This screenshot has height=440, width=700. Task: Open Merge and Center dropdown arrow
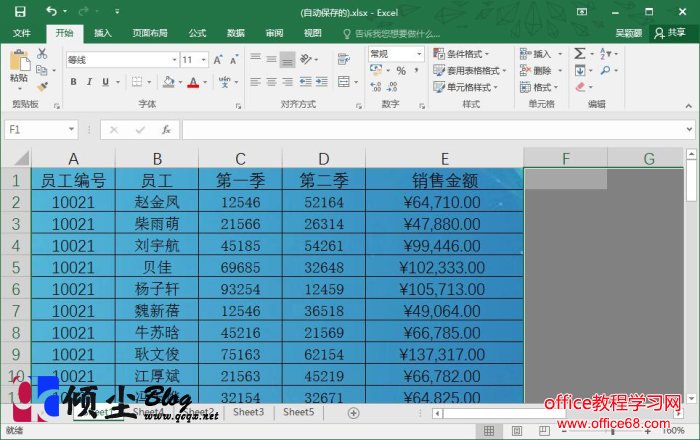coord(356,82)
